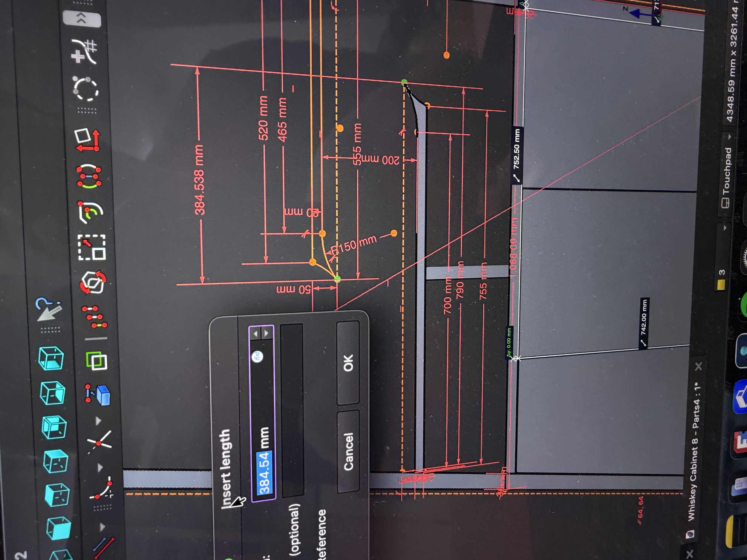Cancel the Insert length dialog
This screenshot has width=747, height=560.
click(x=348, y=451)
